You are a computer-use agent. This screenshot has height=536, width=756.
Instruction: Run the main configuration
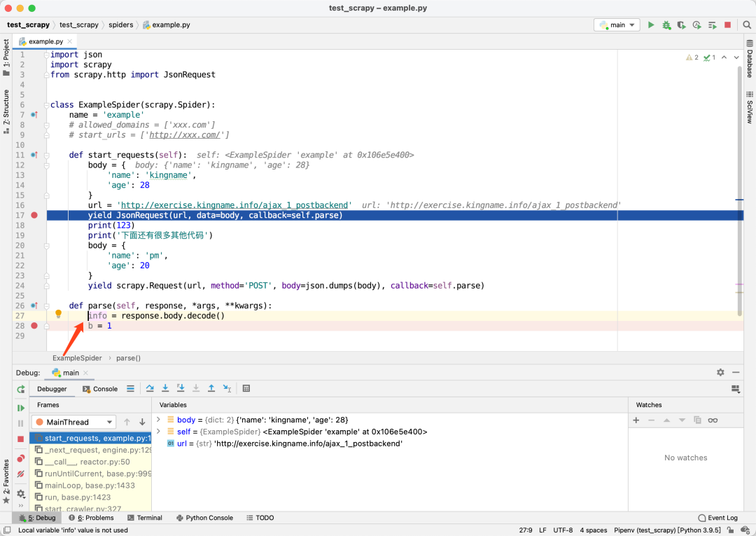click(651, 25)
